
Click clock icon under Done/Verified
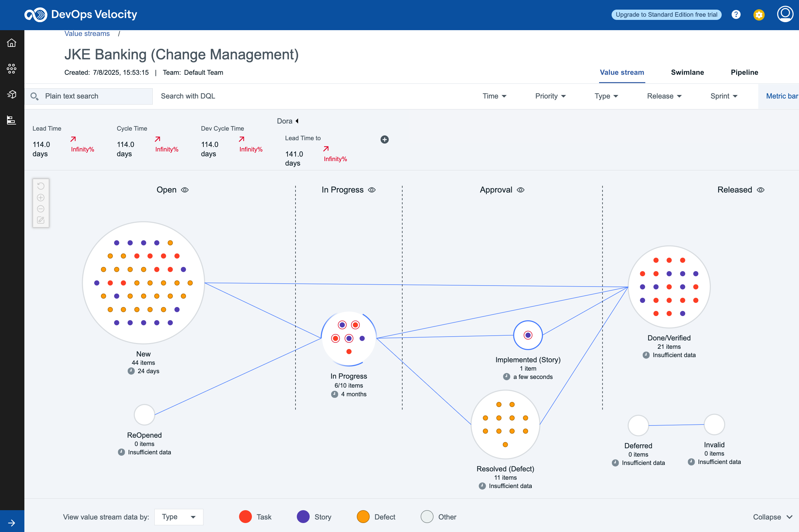tap(646, 355)
